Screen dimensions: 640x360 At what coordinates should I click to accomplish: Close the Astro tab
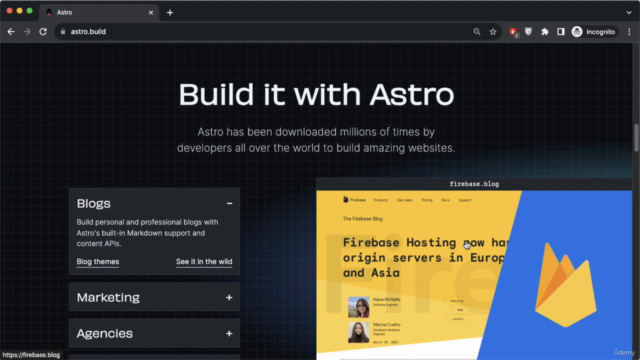point(151,13)
